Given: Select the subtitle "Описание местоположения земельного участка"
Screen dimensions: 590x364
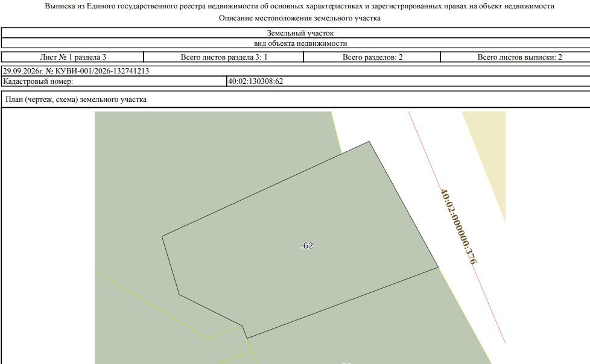Looking at the screenshot, I should tap(299, 18).
